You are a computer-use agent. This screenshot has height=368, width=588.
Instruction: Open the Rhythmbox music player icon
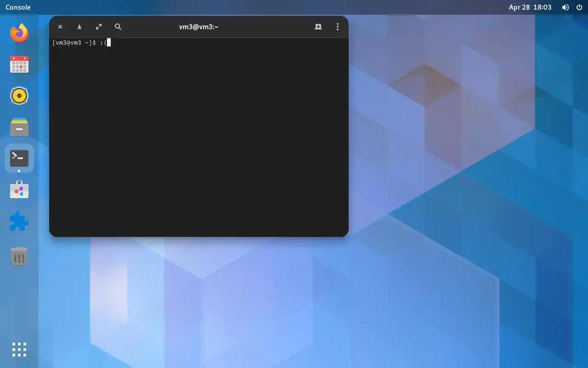pos(19,96)
